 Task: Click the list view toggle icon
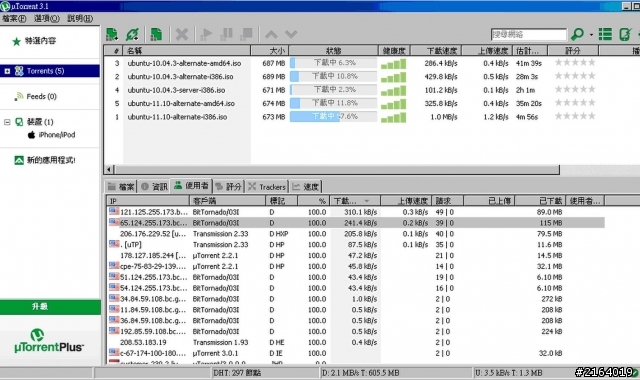(605, 34)
